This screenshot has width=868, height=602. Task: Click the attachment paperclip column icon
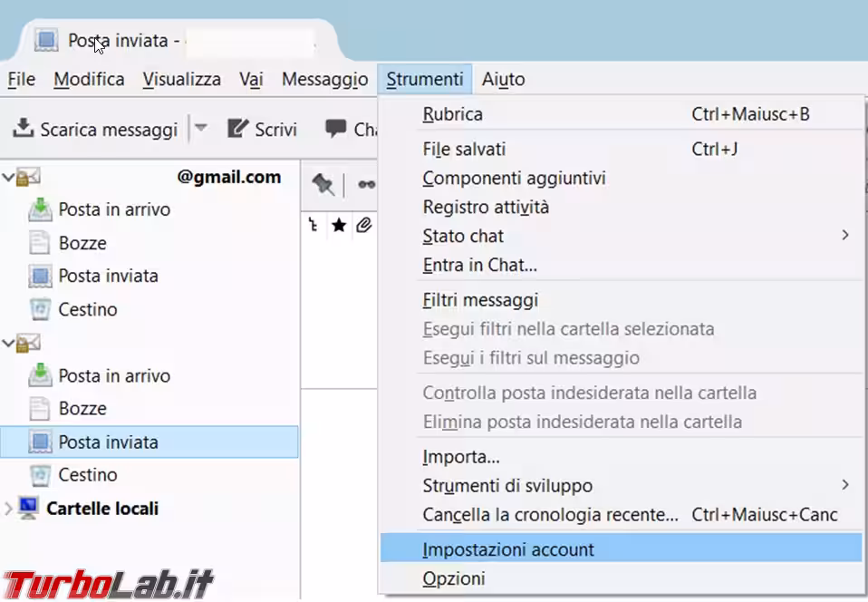(363, 226)
